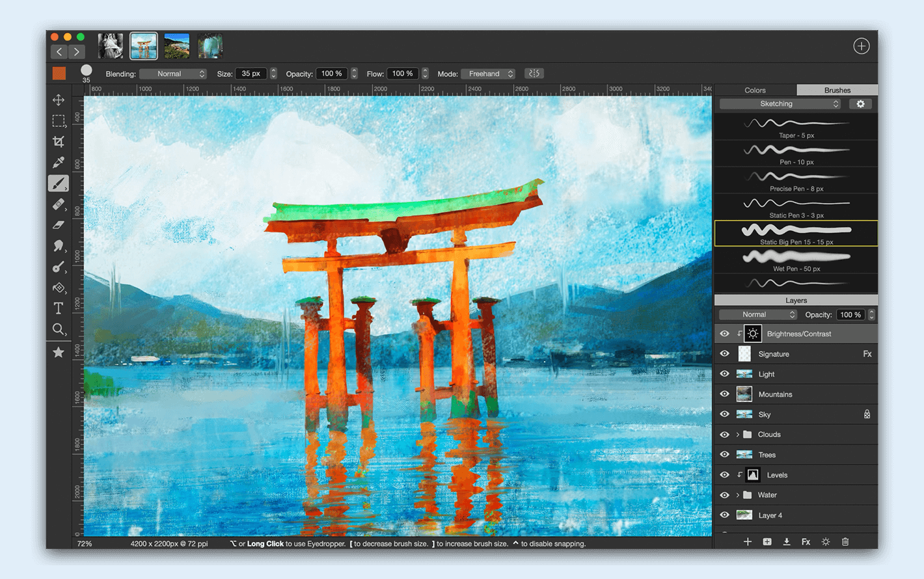
Task: Select the Dodge tool
Action: point(59,267)
